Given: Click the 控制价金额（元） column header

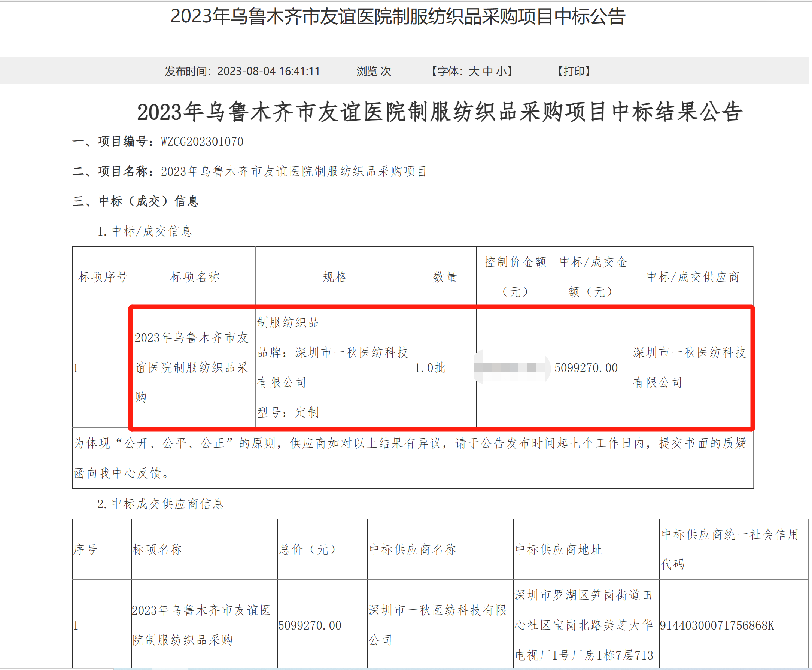Looking at the screenshot, I should [516, 277].
